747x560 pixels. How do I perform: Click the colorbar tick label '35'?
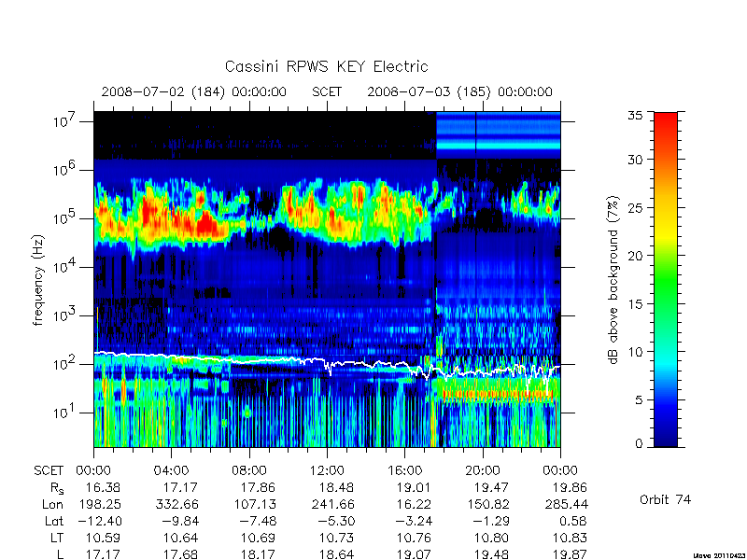(635, 116)
